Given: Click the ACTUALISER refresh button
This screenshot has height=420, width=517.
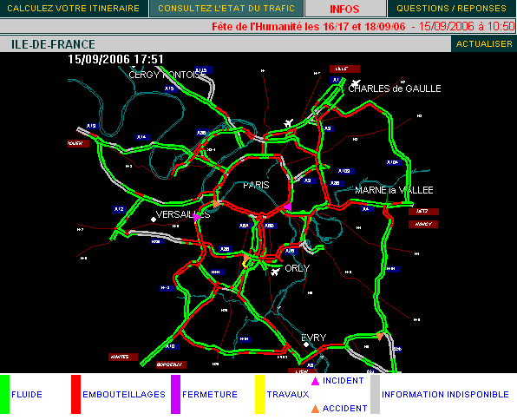Looking at the screenshot, I should [484, 44].
